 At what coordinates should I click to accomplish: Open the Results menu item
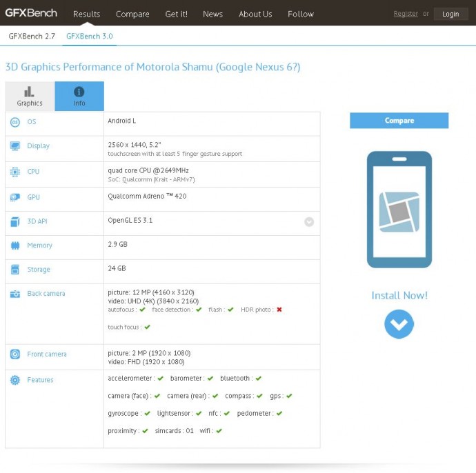point(86,14)
